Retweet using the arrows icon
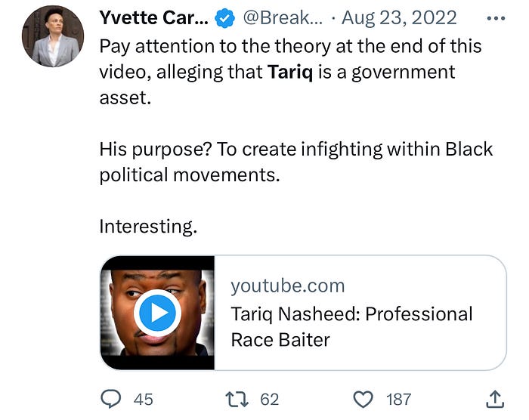Viewport: 529px width, 420px height. 237,399
